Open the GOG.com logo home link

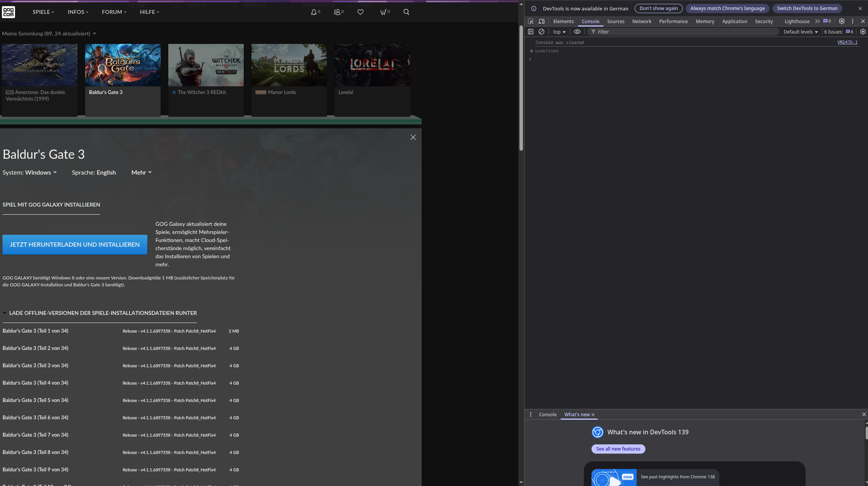[8, 12]
